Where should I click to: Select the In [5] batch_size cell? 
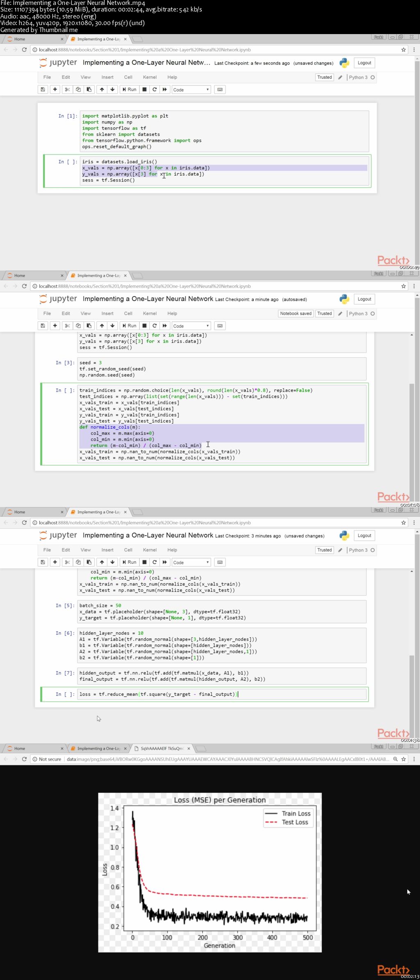point(222,612)
